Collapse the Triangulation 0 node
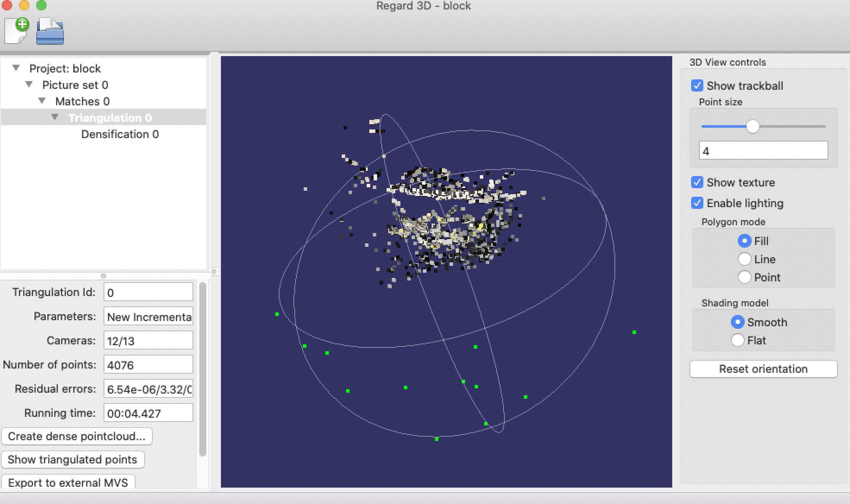The image size is (850, 504). (x=54, y=117)
